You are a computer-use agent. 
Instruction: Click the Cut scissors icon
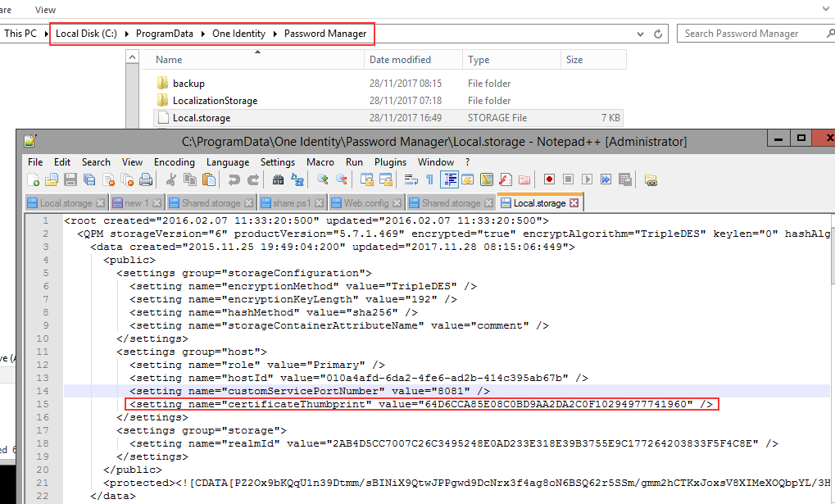[171, 179]
